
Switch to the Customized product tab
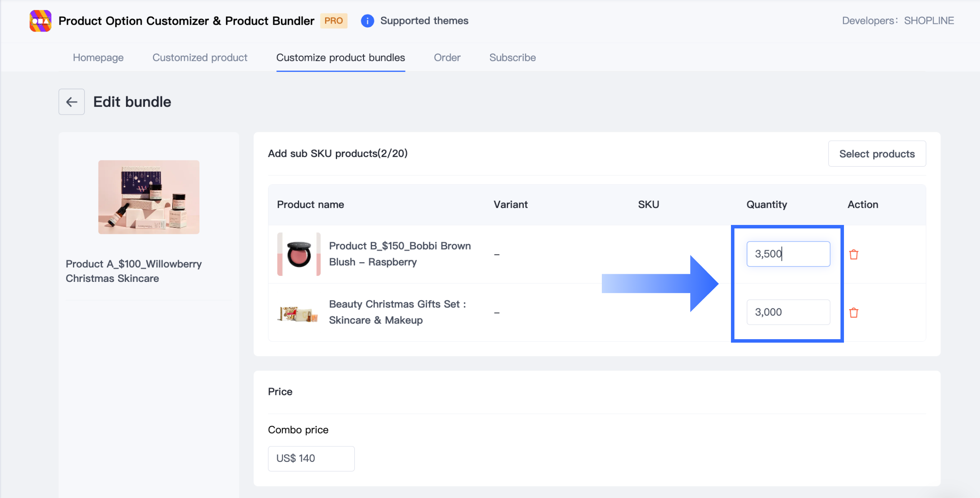click(200, 58)
